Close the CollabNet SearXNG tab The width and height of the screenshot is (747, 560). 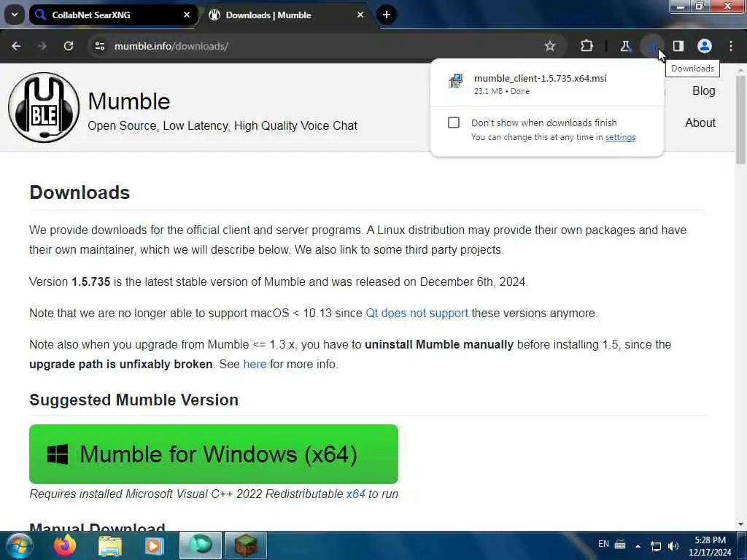coord(187,15)
